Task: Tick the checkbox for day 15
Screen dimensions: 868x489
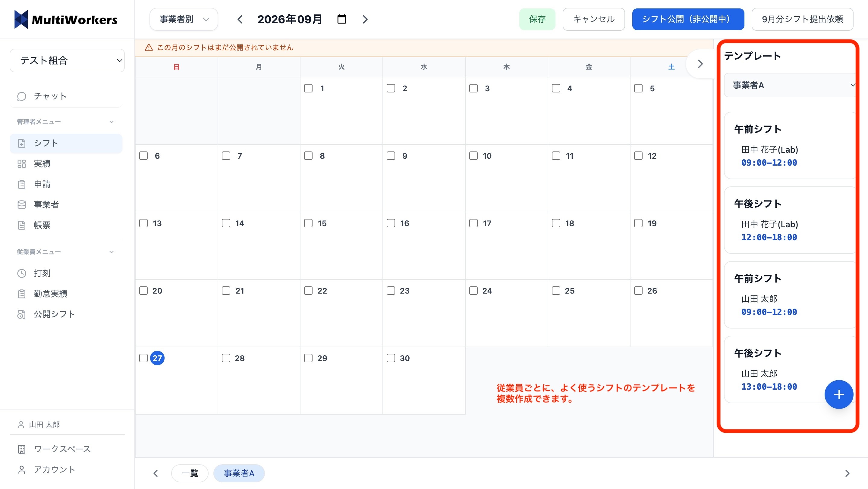Action: click(x=308, y=223)
